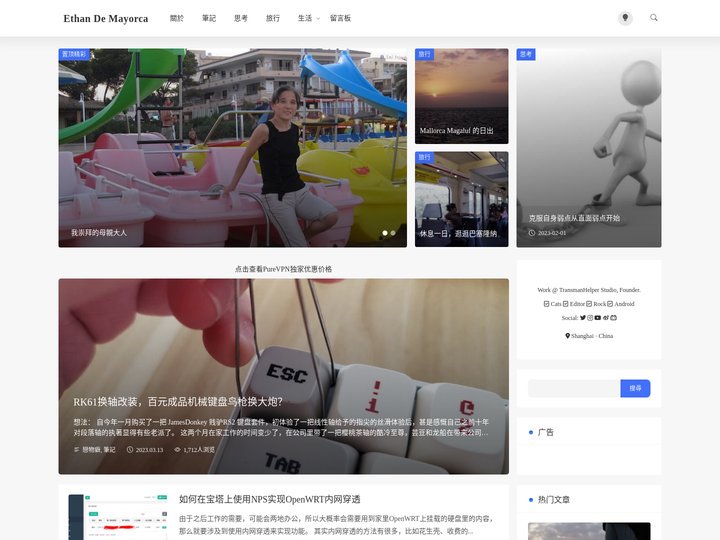Open the 休息一日,逛逛巴塞隆纳 card
This screenshot has width=720, height=540.
pyautogui.click(x=461, y=199)
